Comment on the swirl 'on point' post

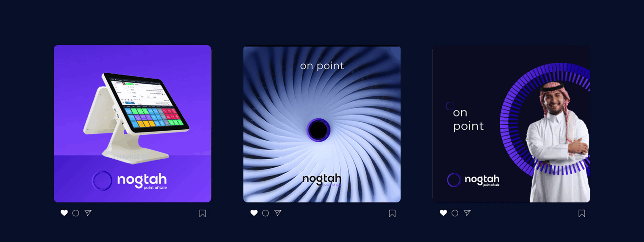[x=265, y=213]
